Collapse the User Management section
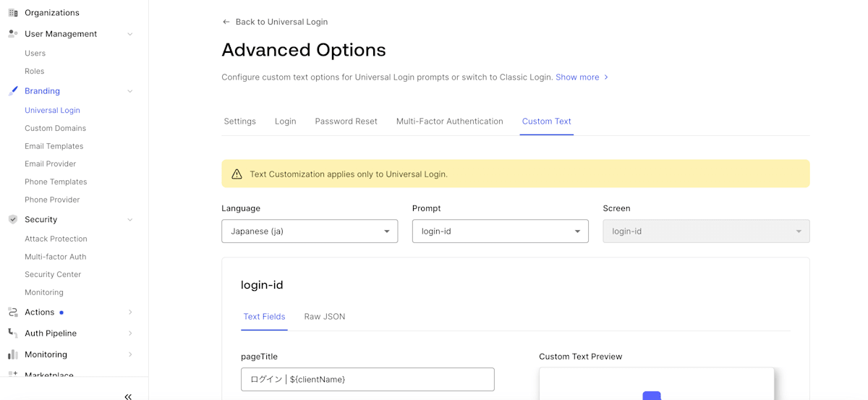This screenshot has height=400, width=868. tap(130, 34)
